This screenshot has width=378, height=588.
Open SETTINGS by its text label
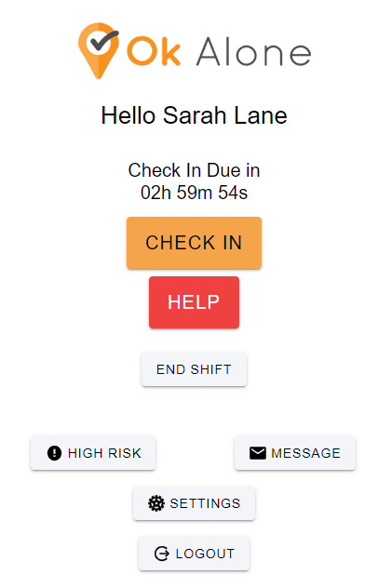click(205, 503)
